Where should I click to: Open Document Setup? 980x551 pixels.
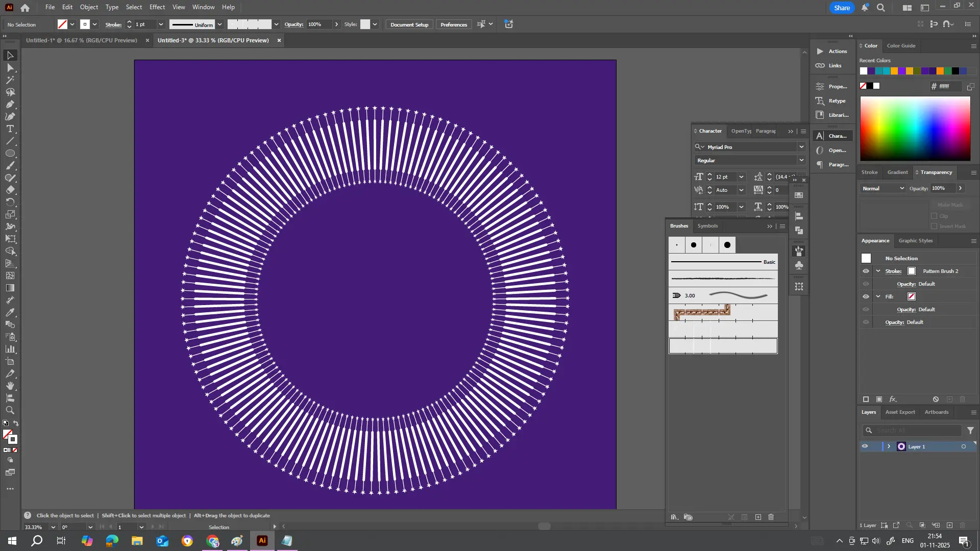click(x=409, y=24)
